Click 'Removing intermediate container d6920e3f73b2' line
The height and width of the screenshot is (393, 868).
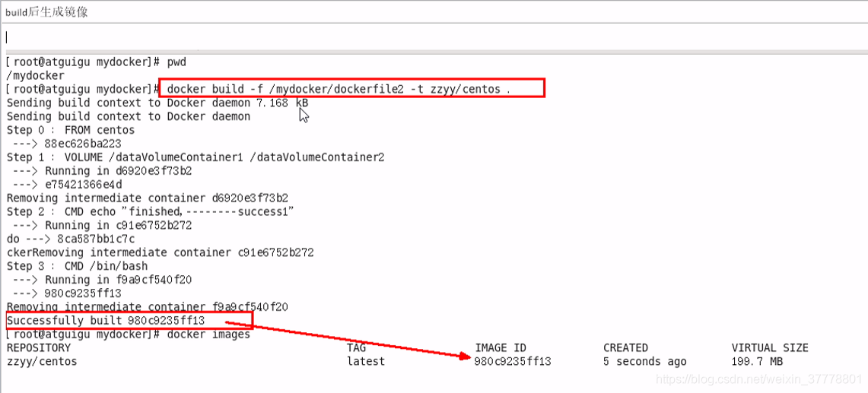coord(148,198)
